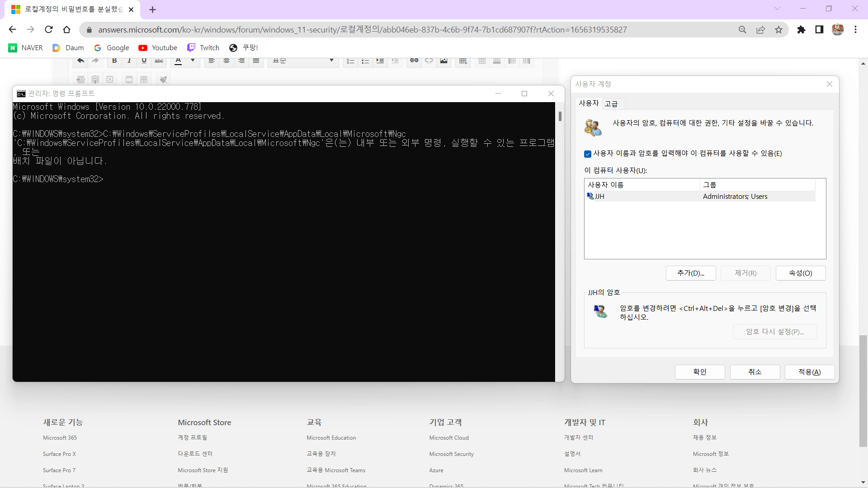
Task: Open the Chrome home page button
Action: click(x=67, y=29)
